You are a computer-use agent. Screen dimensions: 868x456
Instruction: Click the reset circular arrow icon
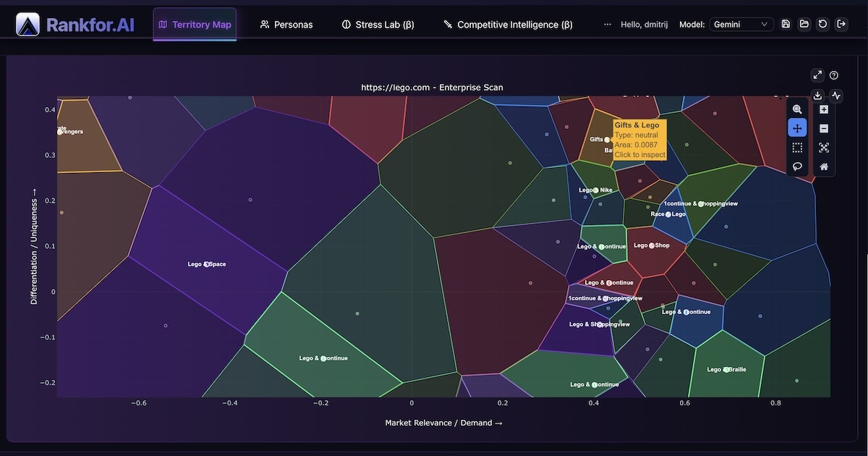point(822,24)
